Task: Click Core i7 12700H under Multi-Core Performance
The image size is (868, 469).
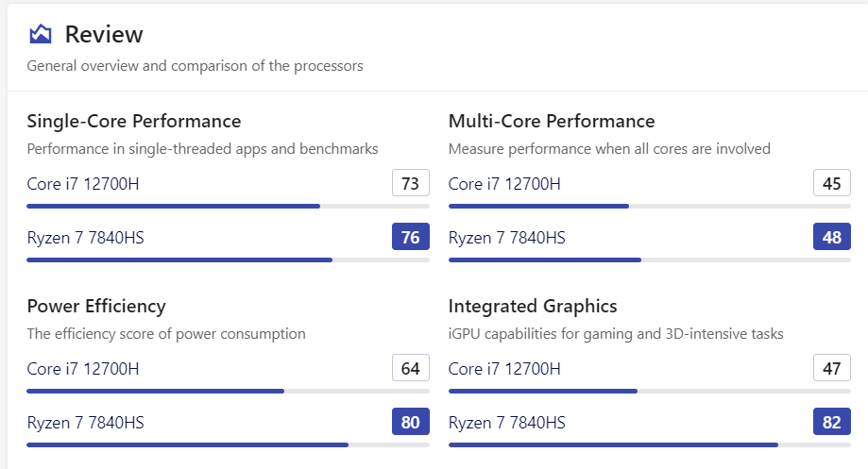Action: [504, 184]
